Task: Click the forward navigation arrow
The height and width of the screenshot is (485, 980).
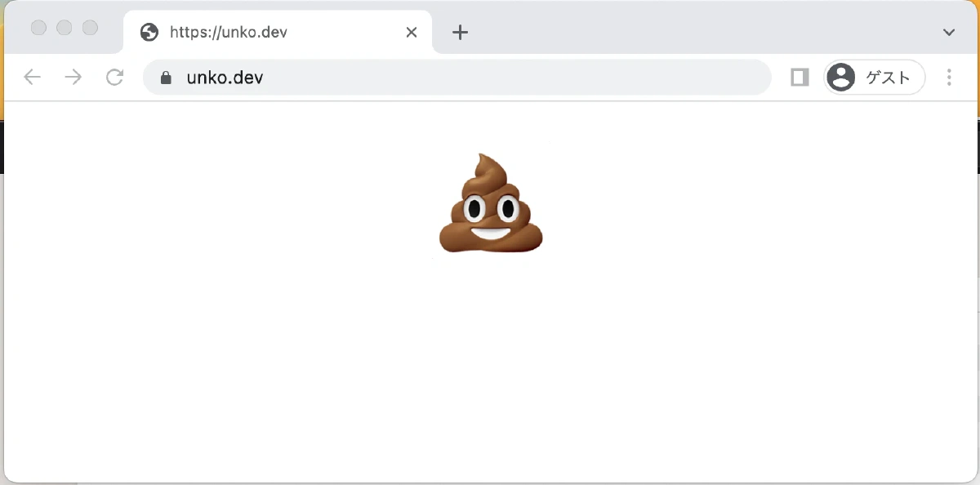Action: click(x=73, y=77)
